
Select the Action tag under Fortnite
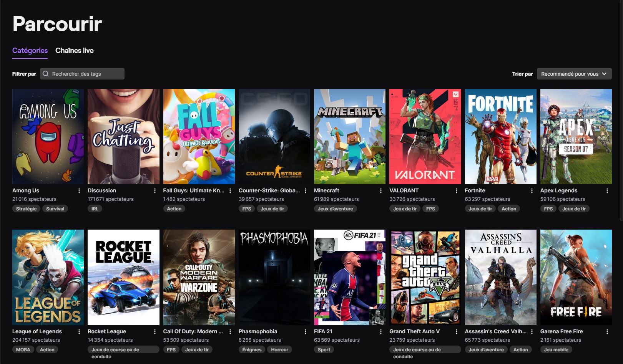509,209
